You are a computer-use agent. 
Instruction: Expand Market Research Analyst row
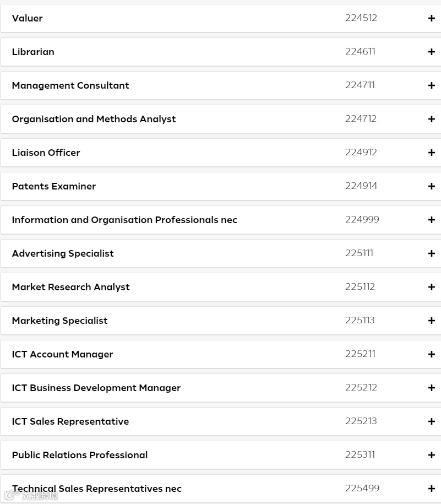pos(431,287)
